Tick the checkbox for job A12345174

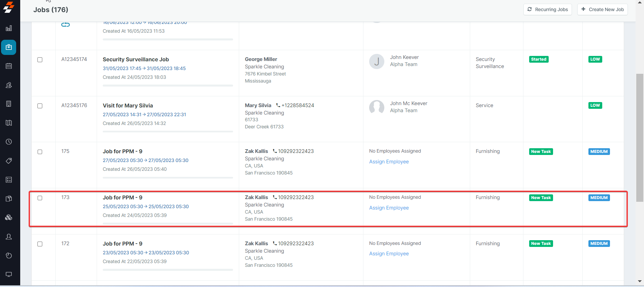[x=40, y=60]
